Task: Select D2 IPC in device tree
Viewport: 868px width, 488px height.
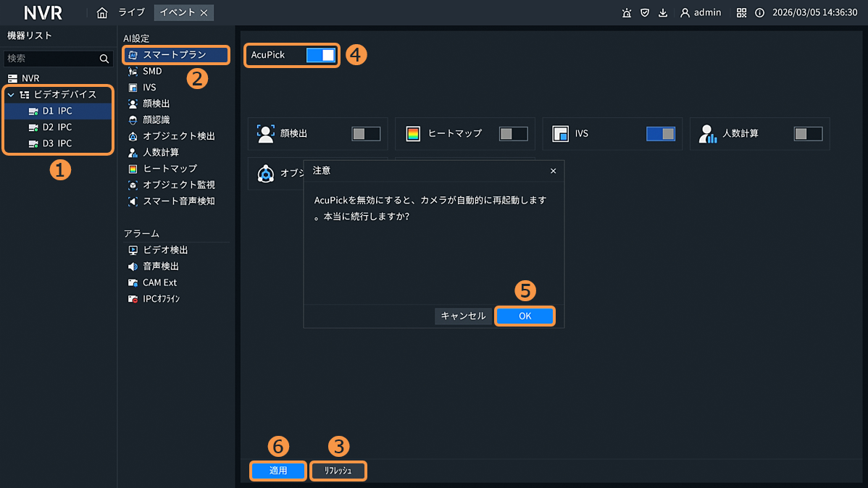Action: coord(57,127)
